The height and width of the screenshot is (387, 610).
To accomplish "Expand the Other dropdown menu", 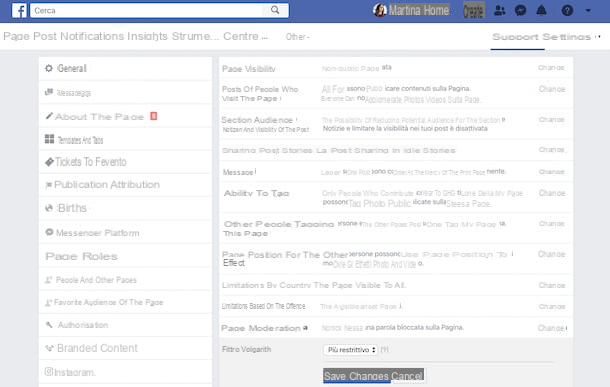I will (298, 37).
